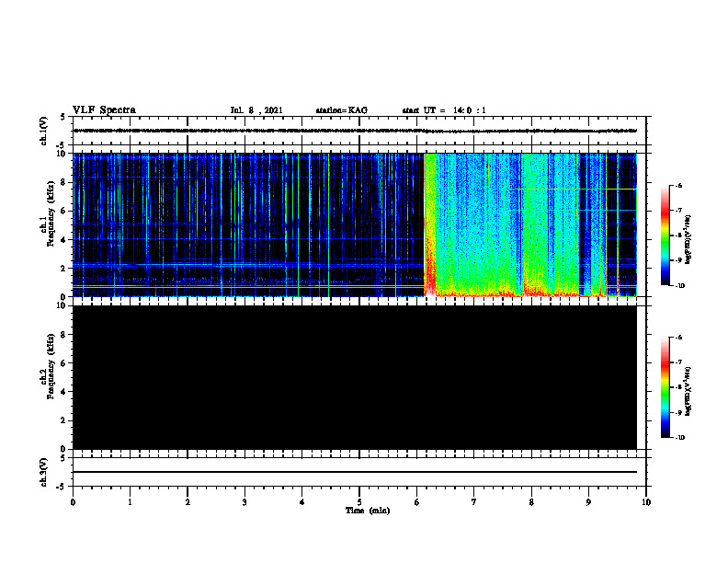Click the "-5" tick on ch.3(V) axis
728x563 pixels.
click(62, 487)
